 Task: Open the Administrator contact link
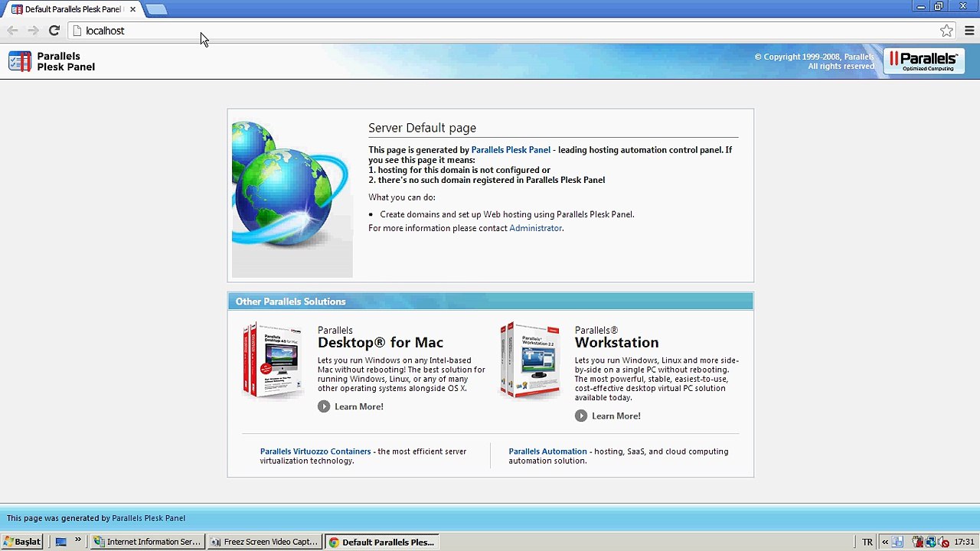click(x=535, y=228)
